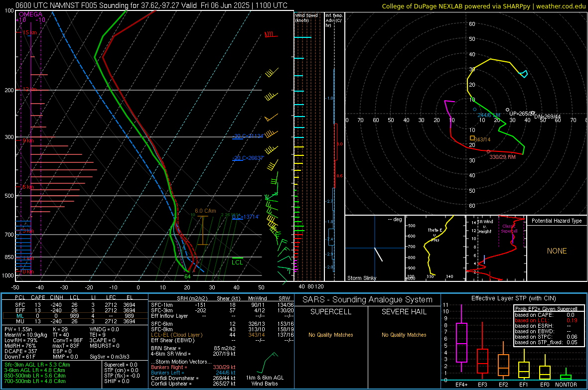Click the UP=265/27 Corfidi label on hodograph
This screenshot has width=588, height=390.
pos(522,113)
